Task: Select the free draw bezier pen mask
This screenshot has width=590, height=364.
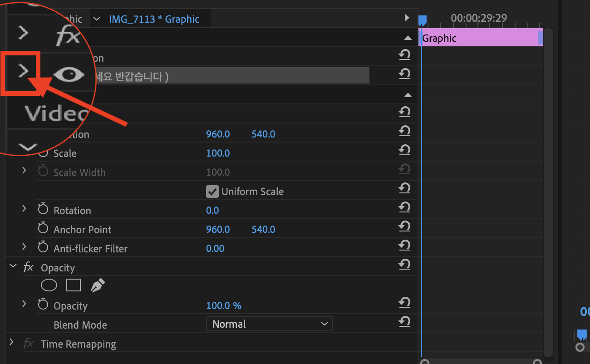Action: pos(98,285)
